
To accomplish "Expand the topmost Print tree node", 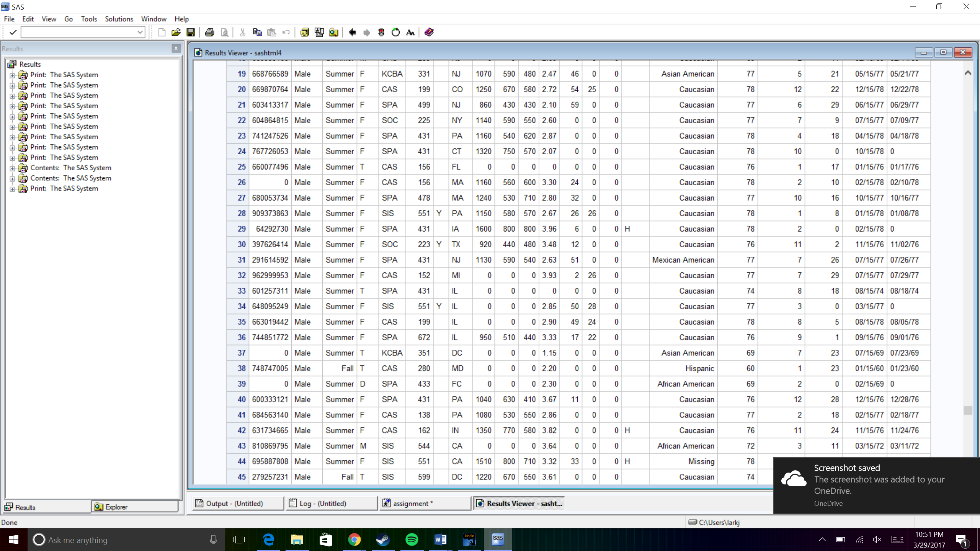I will [12, 75].
